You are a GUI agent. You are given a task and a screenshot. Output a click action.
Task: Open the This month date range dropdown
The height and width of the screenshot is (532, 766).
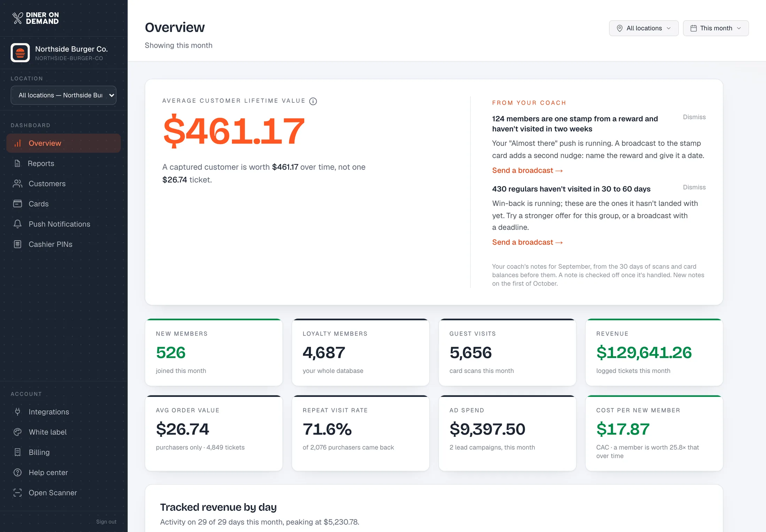click(716, 28)
